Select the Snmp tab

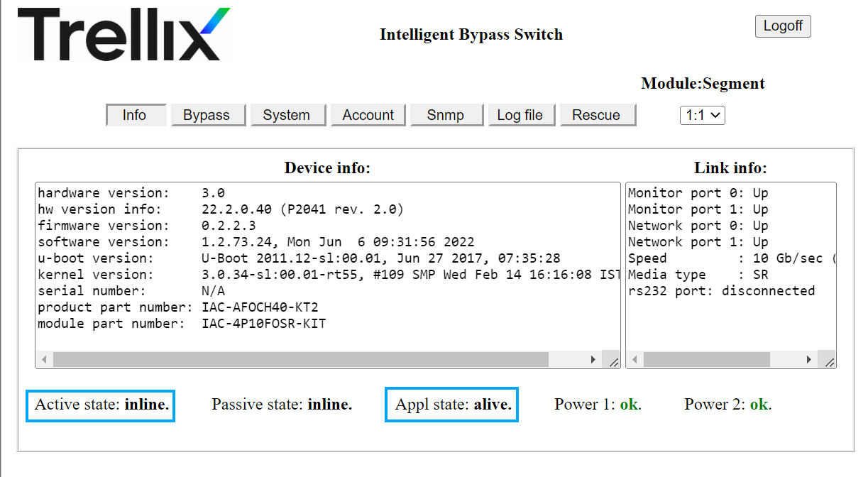point(446,115)
